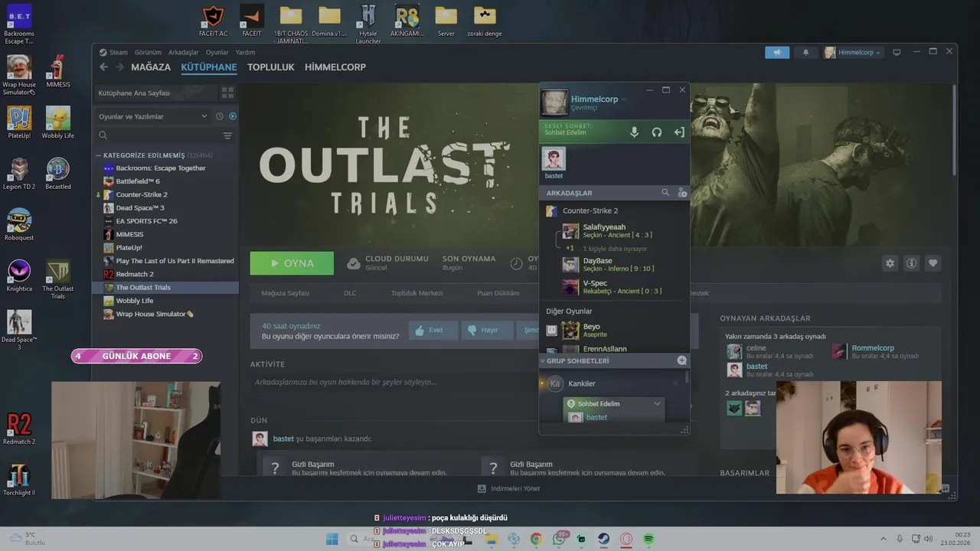The height and width of the screenshot is (551, 980).
Task: Open notifications bell icon
Action: point(805,53)
